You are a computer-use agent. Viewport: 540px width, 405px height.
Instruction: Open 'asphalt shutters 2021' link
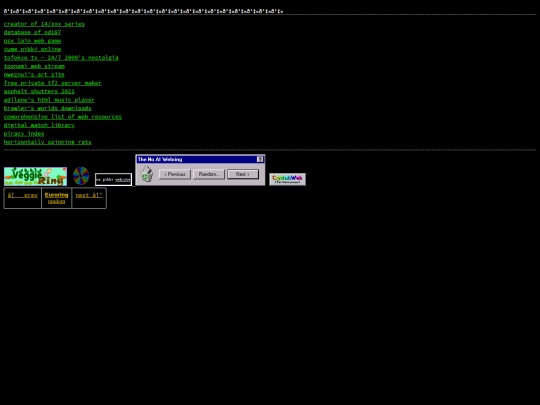39,91
